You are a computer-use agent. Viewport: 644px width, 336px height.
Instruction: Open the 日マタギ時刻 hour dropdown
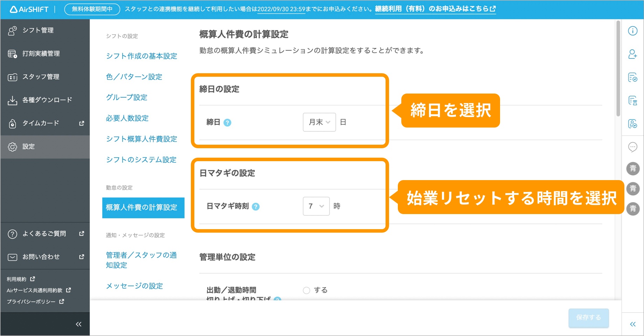316,206
